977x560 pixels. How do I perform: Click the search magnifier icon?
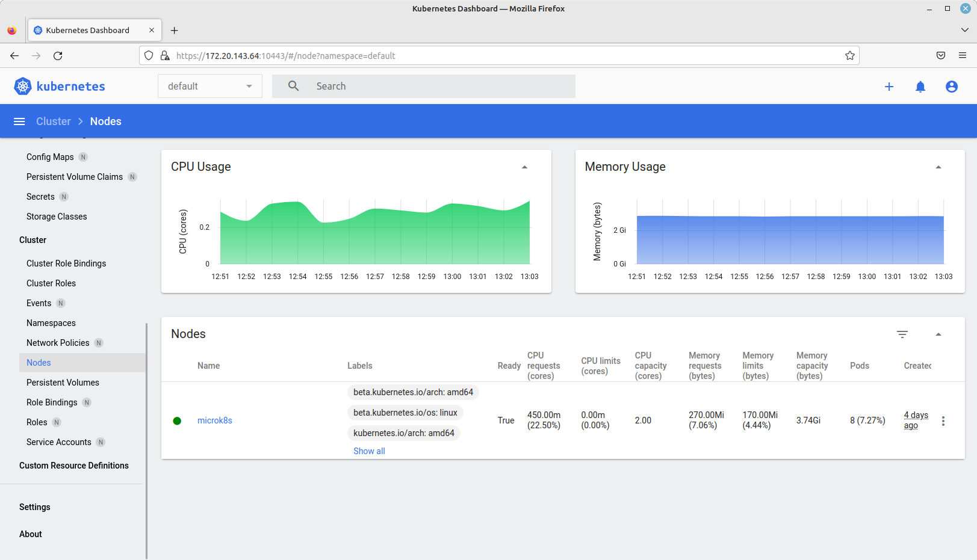pos(293,86)
